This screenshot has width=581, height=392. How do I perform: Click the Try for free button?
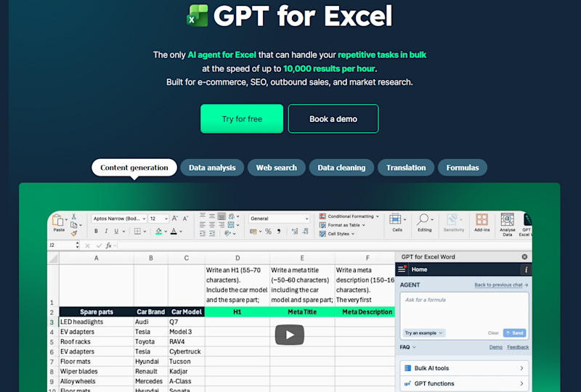242,118
